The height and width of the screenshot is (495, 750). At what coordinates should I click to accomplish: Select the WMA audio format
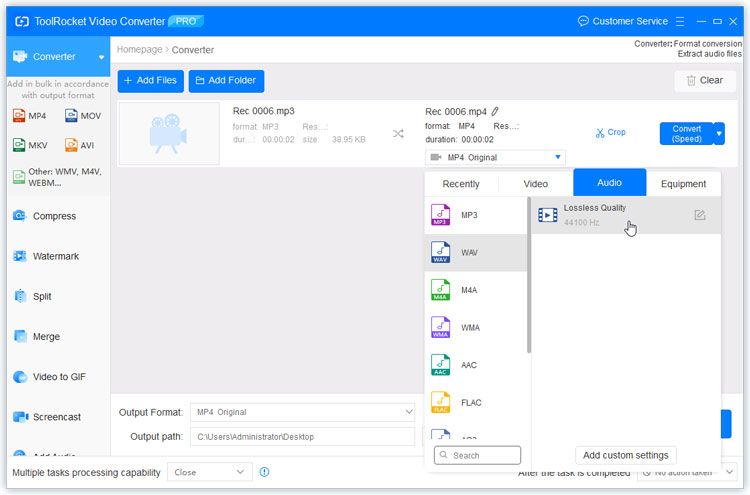click(475, 328)
